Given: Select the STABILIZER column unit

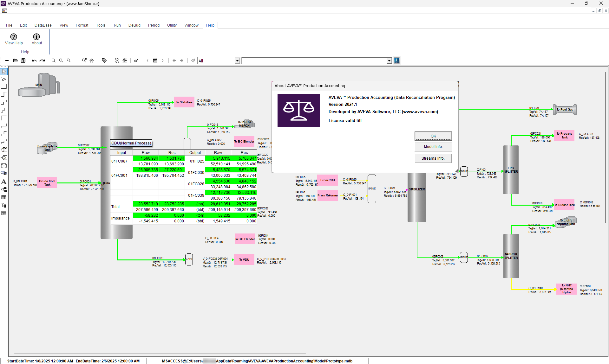Looking at the screenshot, I should (x=417, y=197).
